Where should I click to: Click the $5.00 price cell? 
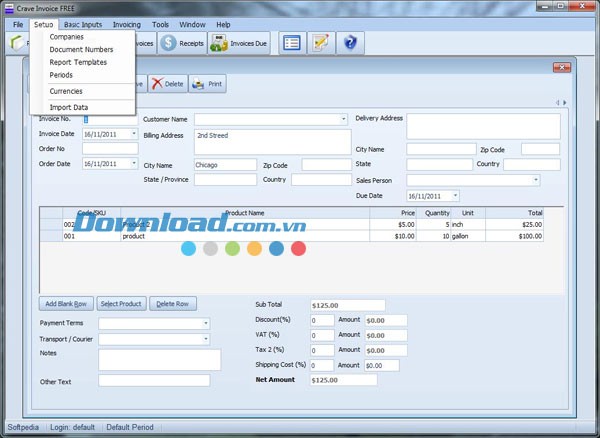pos(393,225)
